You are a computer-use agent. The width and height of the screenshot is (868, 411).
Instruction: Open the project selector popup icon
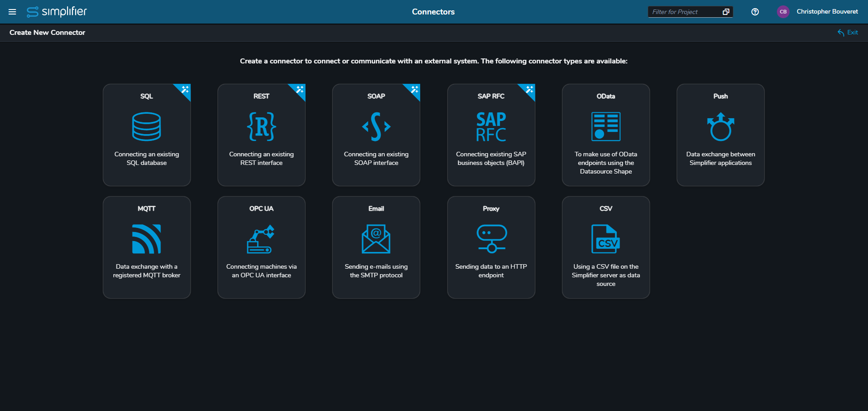pos(726,12)
